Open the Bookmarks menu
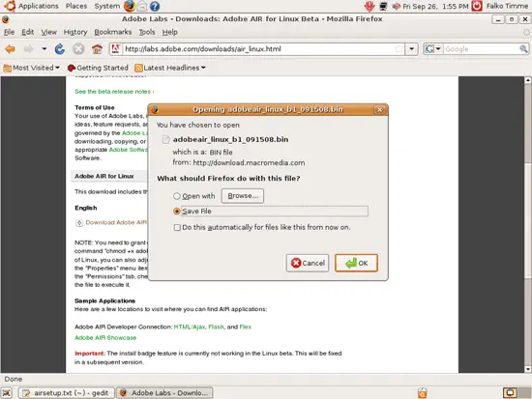This screenshot has width=532, height=399. (x=112, y=32)
